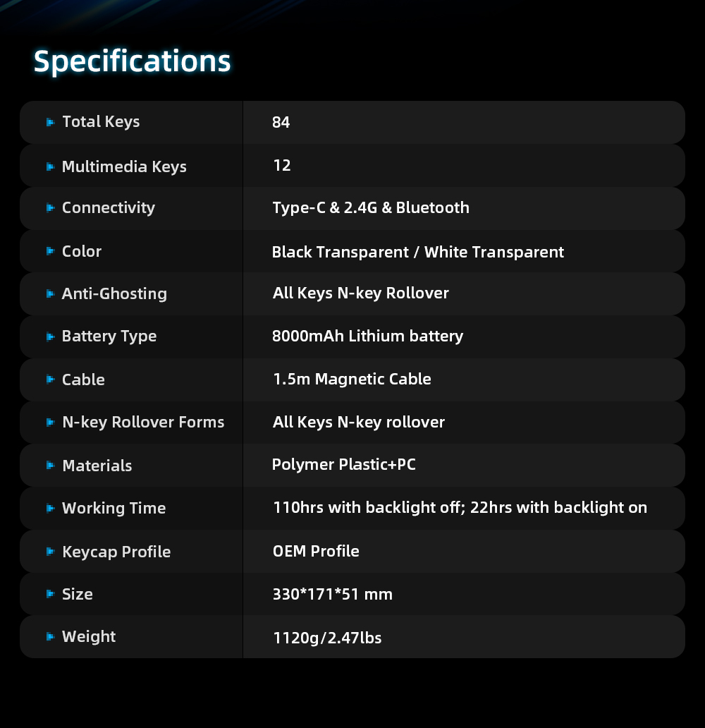
Task: Click the Black Transparent / White Transparent text
Action: tap(417, 252)
